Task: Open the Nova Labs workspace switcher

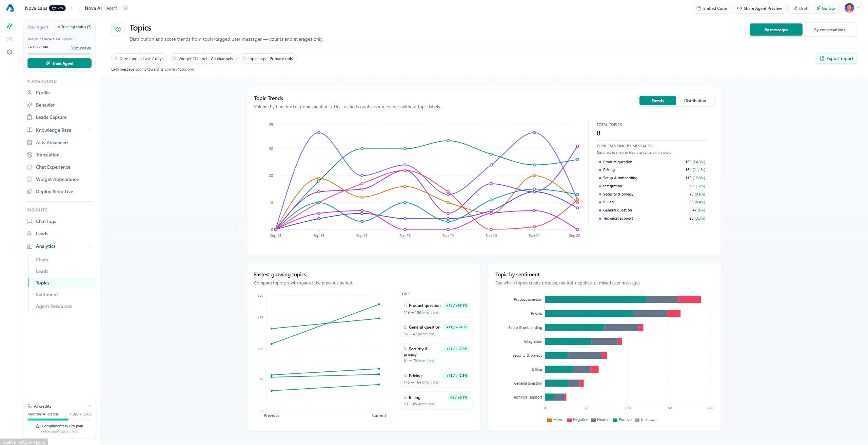Action: click(71, 8)
